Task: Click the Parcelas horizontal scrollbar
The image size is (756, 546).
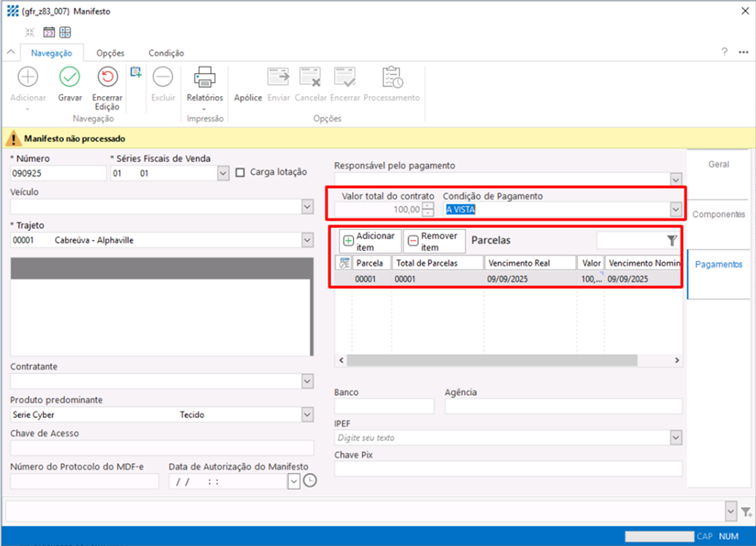Action: tap(492, 361)
